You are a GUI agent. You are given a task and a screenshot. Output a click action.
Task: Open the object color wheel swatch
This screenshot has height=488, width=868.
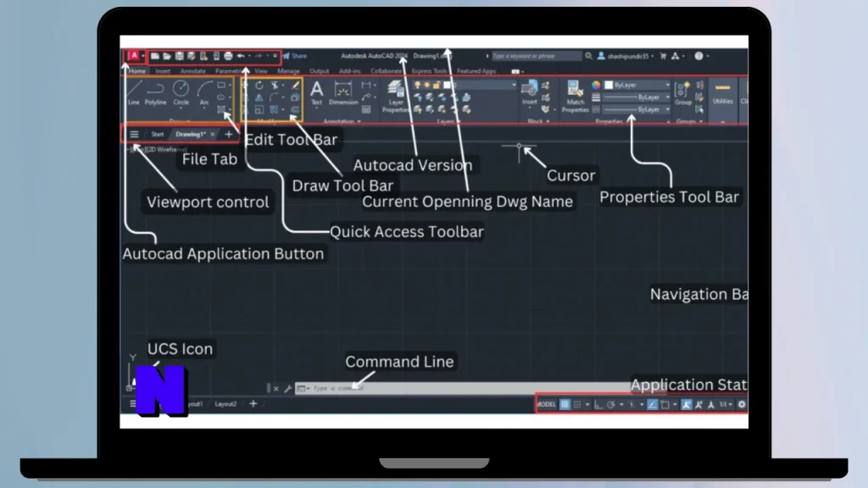point(596,86)
